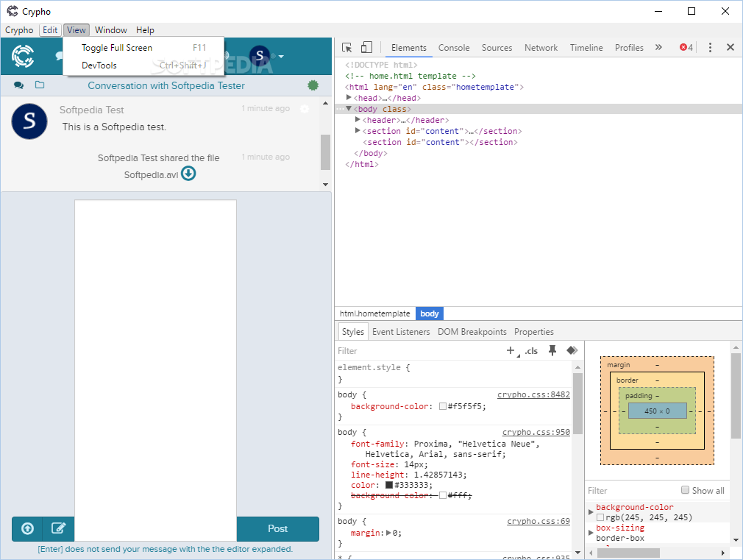Open crypho.css:8482 source link
The image size is (743, 560).
pyautogui.click(x=533, y=394)
